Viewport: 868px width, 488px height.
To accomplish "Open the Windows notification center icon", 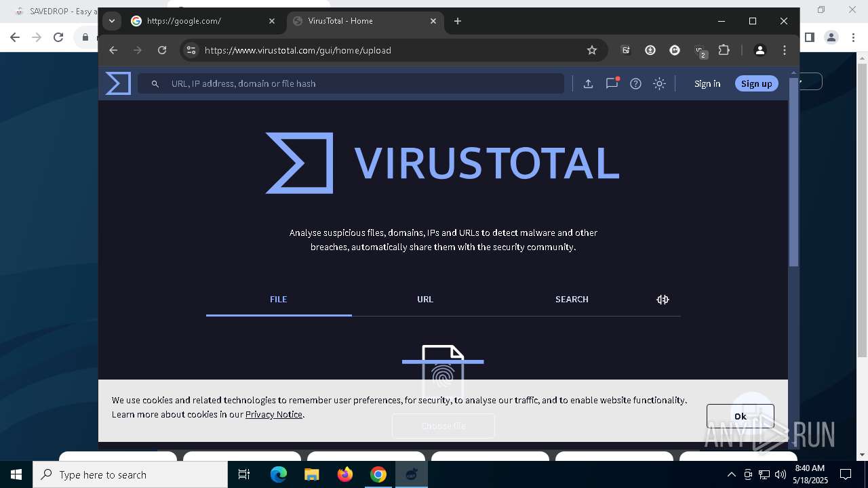I will pos(846,474).
